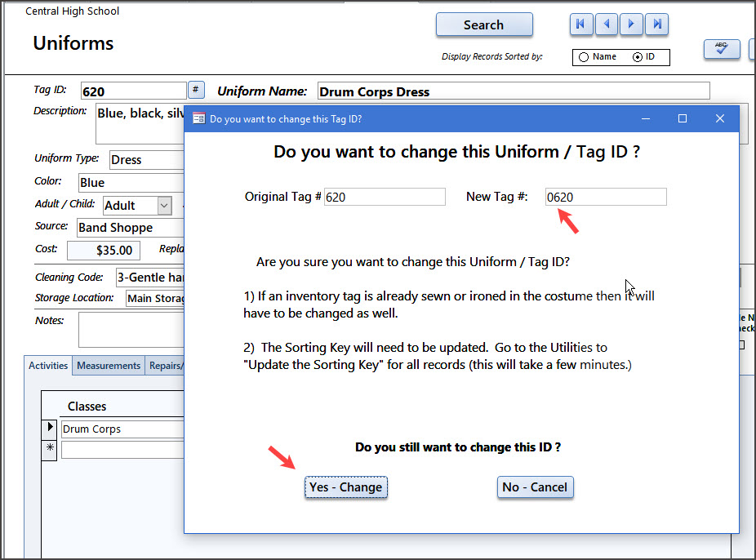The width and height of the screenshot is (756, 560).
Task: Click the Search button
Action: (x=483, y=24)
